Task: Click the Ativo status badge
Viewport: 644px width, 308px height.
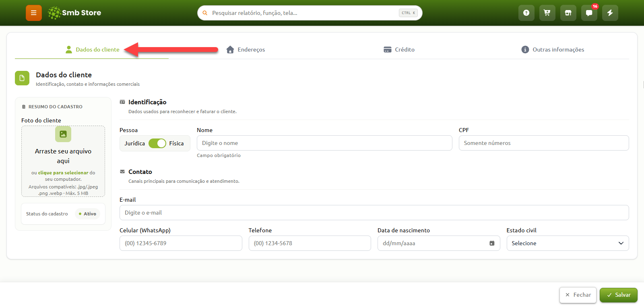Action: coord(87,214)
